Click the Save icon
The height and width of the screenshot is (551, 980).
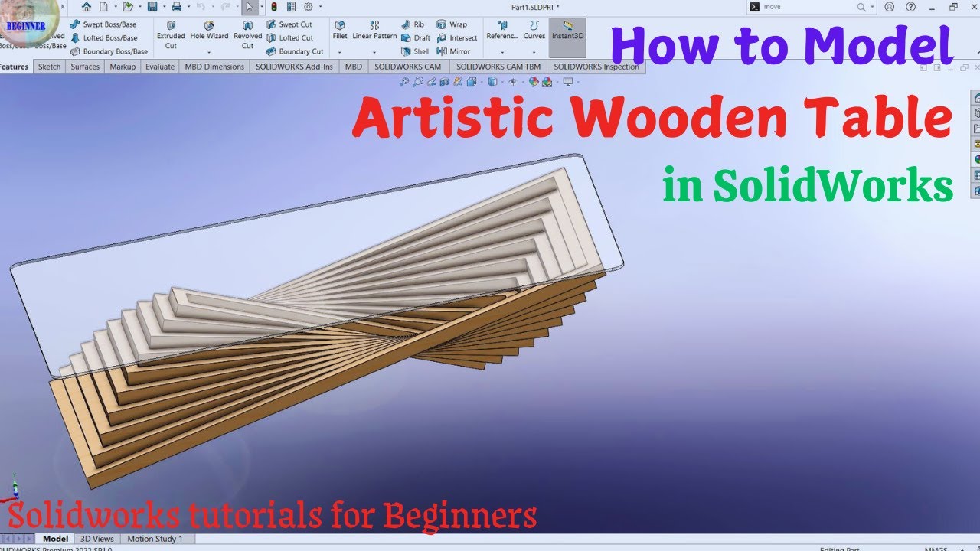click(x=152, y=7)
